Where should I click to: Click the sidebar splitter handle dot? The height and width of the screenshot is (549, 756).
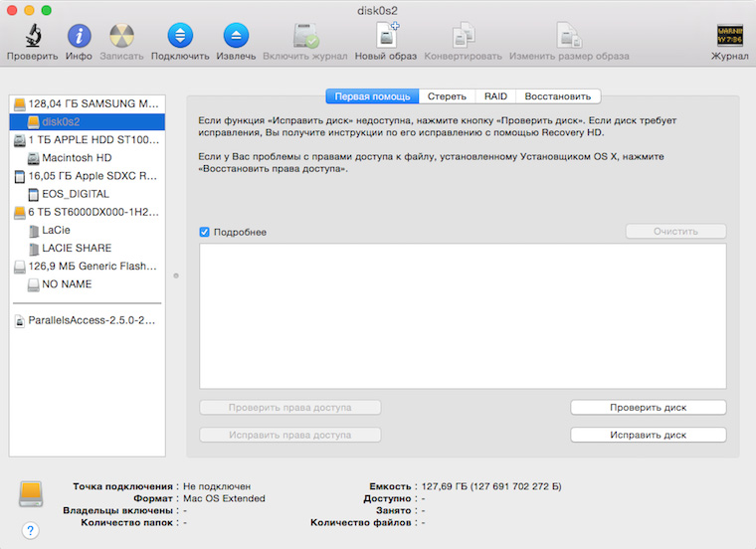(x=176, y=275)
